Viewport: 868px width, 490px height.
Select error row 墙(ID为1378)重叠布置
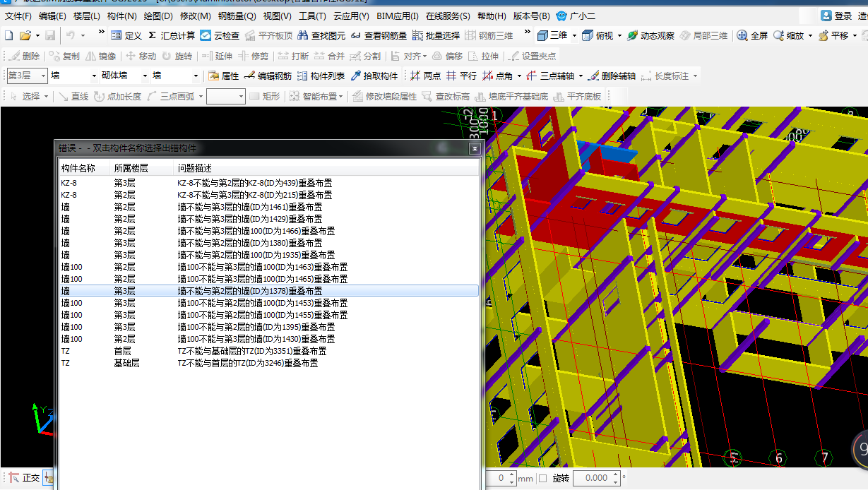(x=268, y=291)
